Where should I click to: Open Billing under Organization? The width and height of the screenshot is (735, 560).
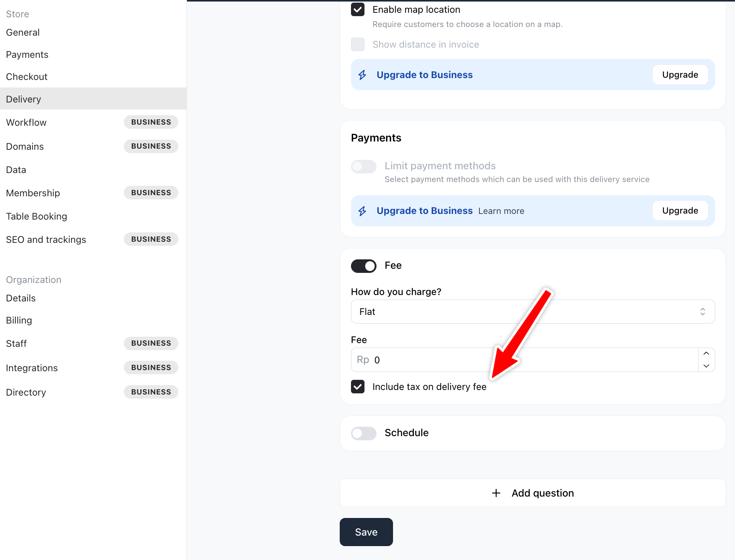19,321
